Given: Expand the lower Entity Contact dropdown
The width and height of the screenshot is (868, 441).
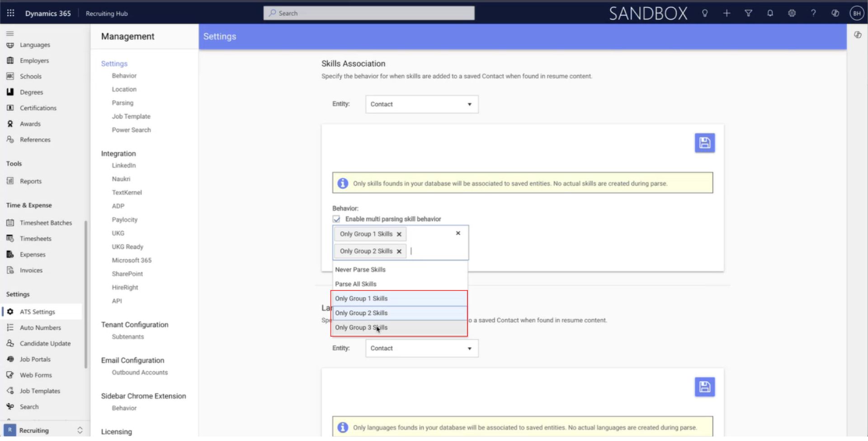Looking at the screenshot, I should point(422,348).
